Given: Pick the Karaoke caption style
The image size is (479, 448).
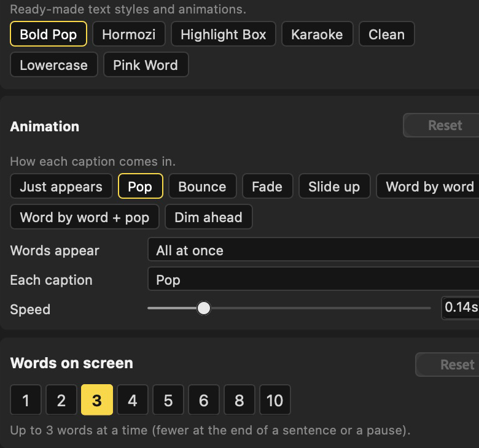Looking at the screenshot, I should [x=317, y=34].
